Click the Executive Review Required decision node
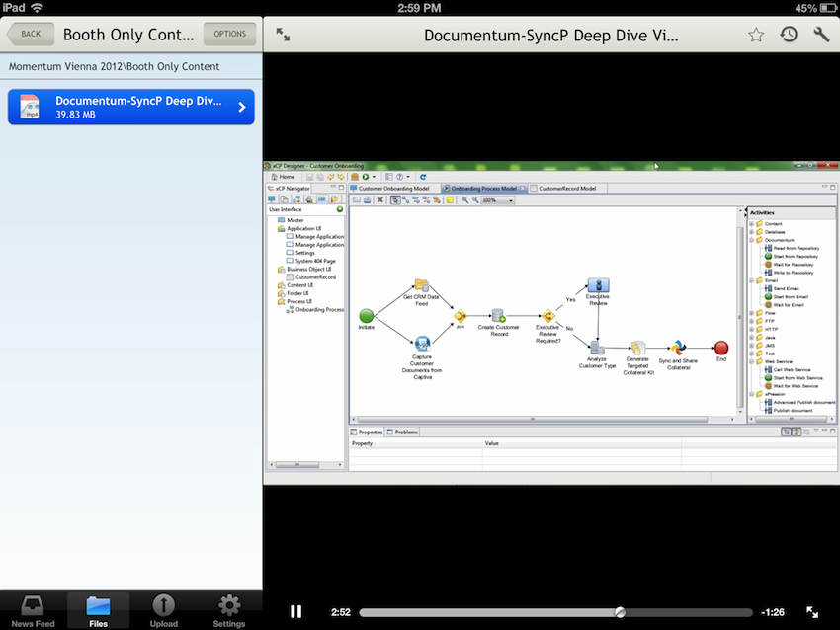The width and height of the screenshot is (840, 630). pyautogui.click(x=548, y=316)
